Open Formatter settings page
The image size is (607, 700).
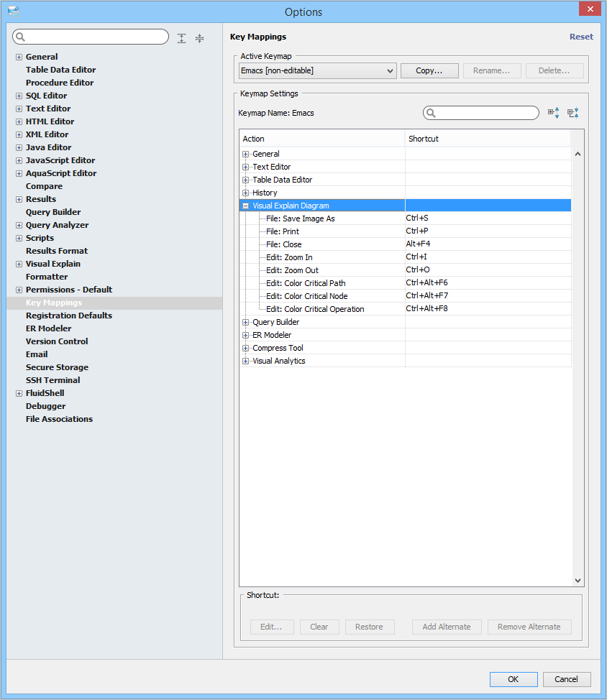pyautogui.click(x=47, y=277)
